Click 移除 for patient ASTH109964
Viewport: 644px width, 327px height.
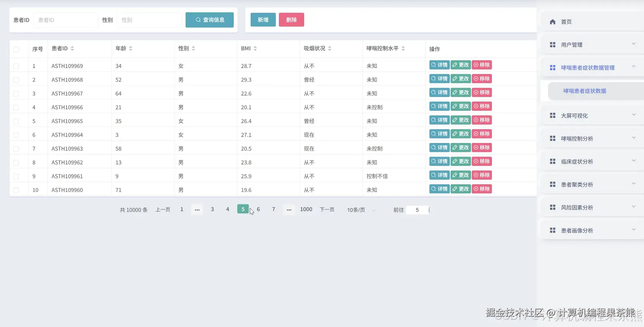[x=482, y=134]
